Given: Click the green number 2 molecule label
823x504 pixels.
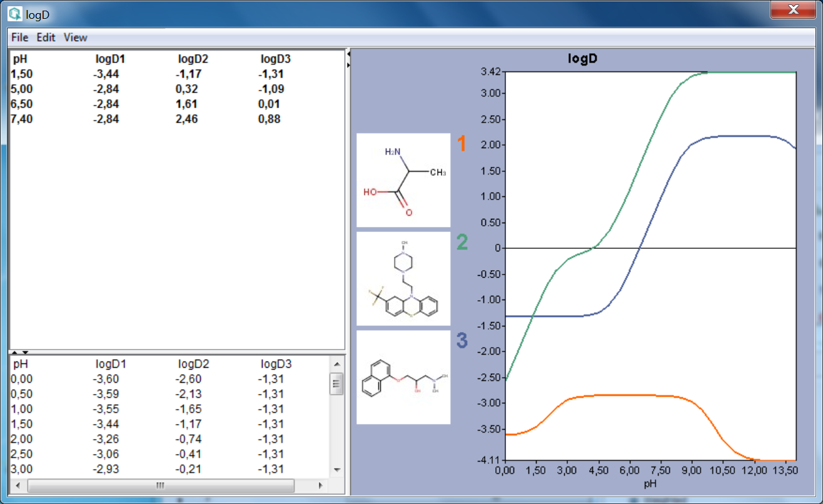Looking at the screenshot, I should pyautogui.click(x=462, y=243).
